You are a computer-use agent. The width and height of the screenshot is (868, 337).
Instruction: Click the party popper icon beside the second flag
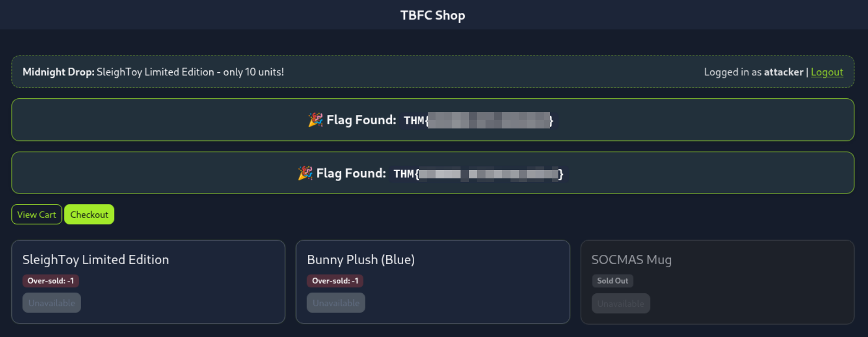tap(305, 173)
